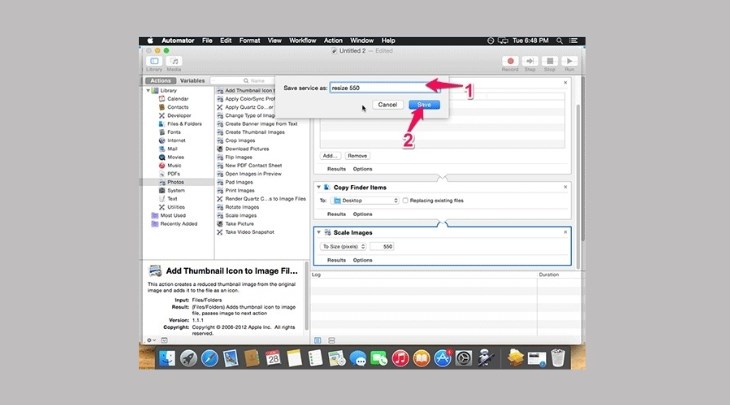730x405 pixels.
Task: Open Notification Center icon in menu bar
Action: tap(574, 40)
